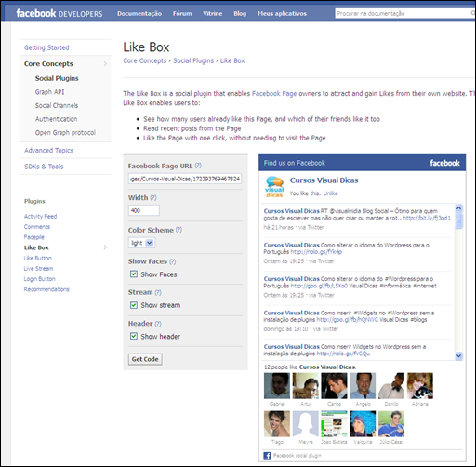The width and height of the screenshot is (476, 467).
Task: Open help icon next to Header
Action: (x=158, y=324)
